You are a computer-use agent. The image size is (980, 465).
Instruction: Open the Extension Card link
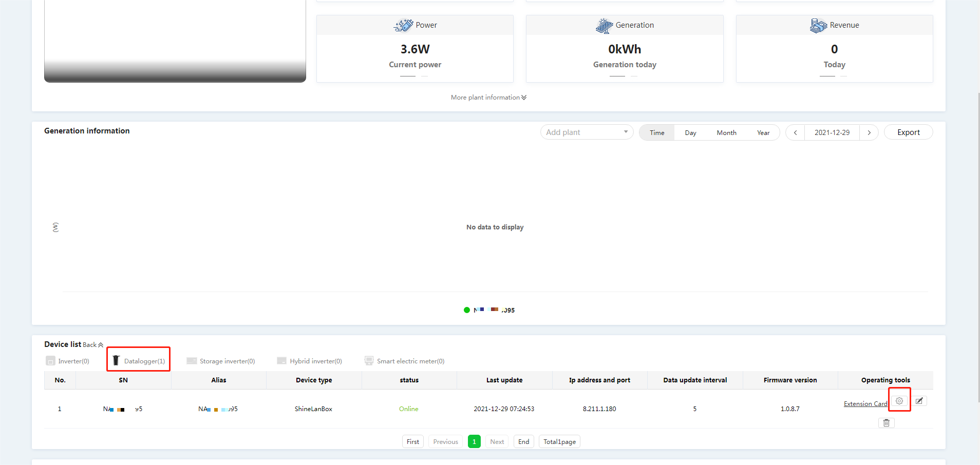(x=865, y=404)
